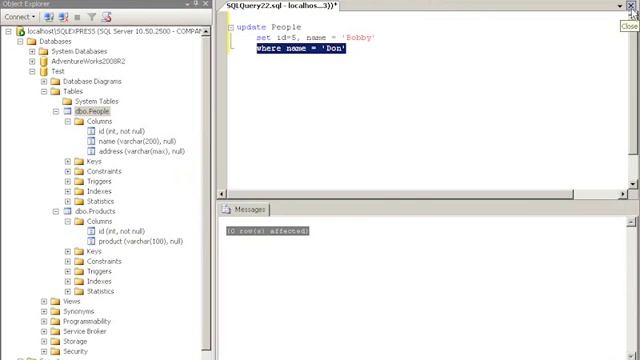Click the query editor horizontal scrollbar
This screenshot has height=360, width=640.
[400, 194]
